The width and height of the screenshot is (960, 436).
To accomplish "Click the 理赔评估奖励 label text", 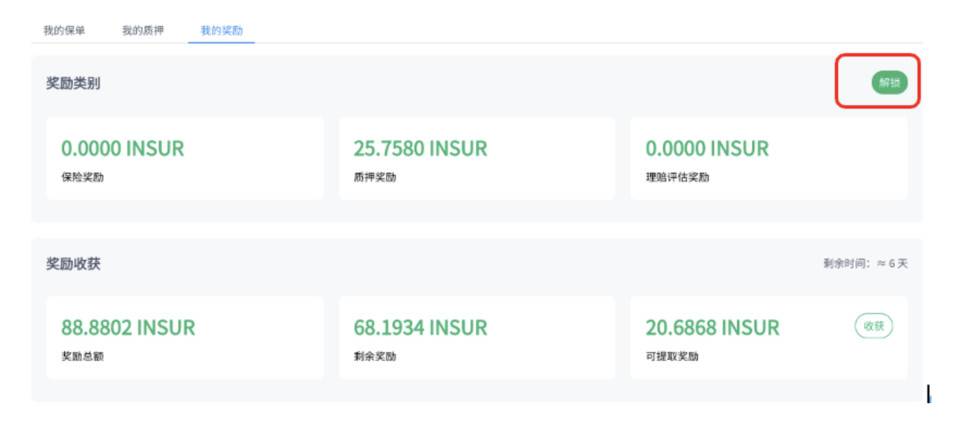I will [677, 177].
